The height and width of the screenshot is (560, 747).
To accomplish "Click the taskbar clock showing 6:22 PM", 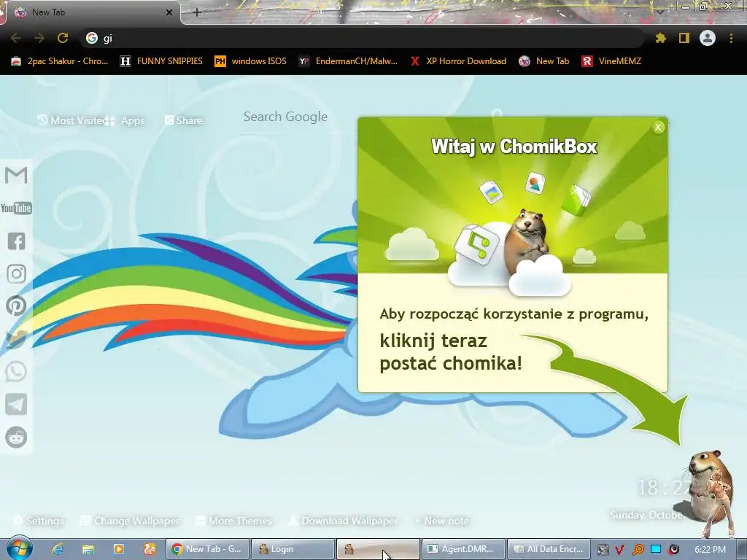I will click(710, 550).
